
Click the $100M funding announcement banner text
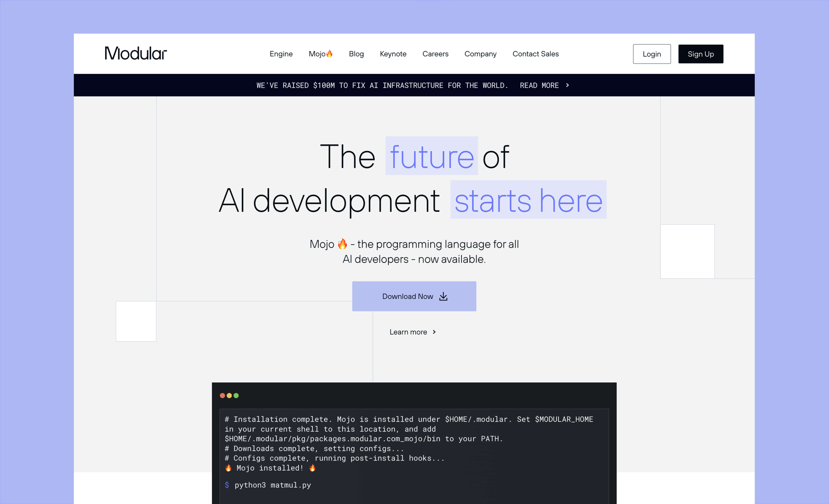[382, 85]
